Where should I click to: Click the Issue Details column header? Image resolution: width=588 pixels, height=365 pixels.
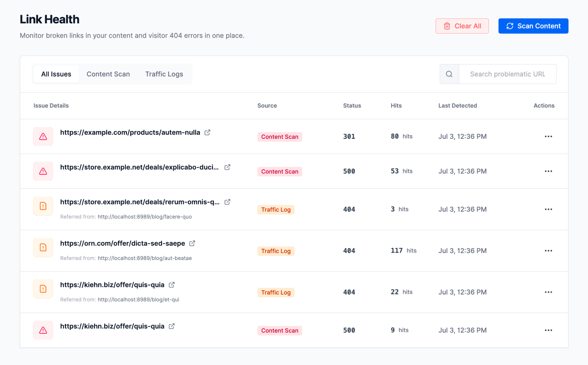(x=51, y=105)
